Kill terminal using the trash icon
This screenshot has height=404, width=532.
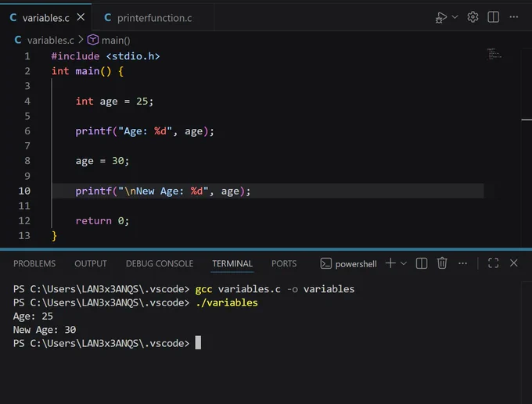click(x=442, y=263)
